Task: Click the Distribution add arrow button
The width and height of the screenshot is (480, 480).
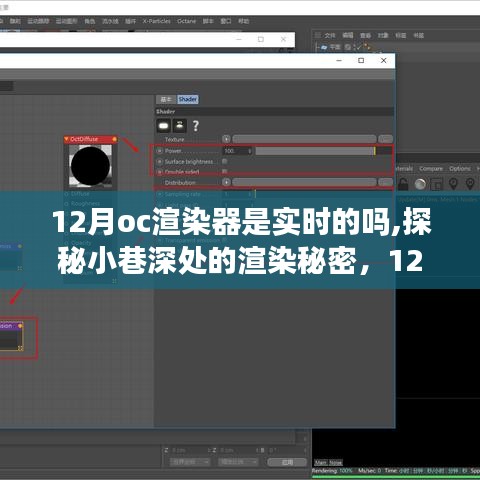Action: pos(226,182)
